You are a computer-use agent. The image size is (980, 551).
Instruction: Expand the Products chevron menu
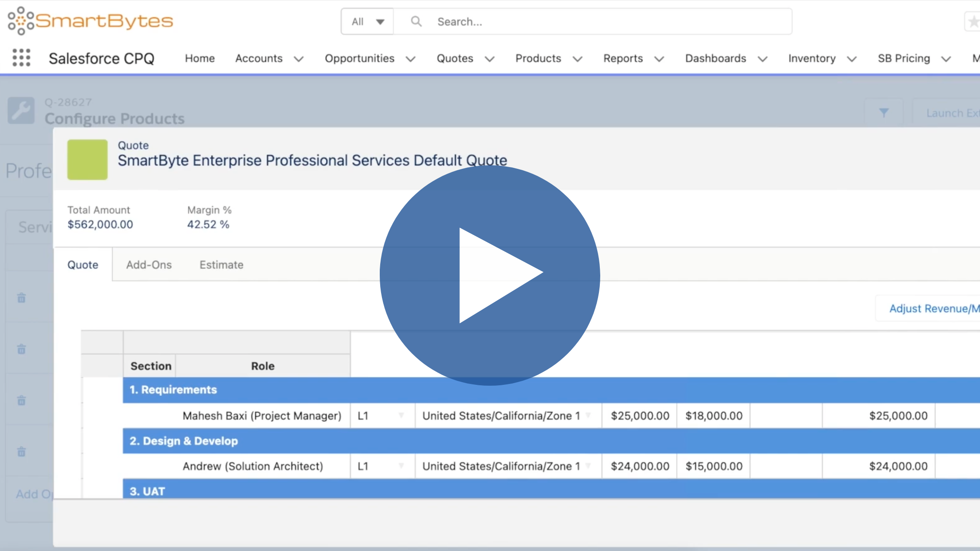[578, 59]
